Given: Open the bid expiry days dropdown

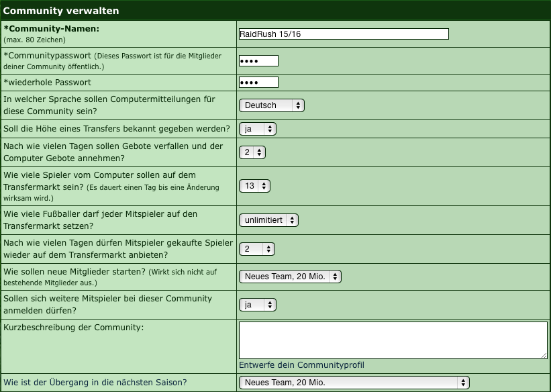Looking at the screenshot, I should coord(252,152).
